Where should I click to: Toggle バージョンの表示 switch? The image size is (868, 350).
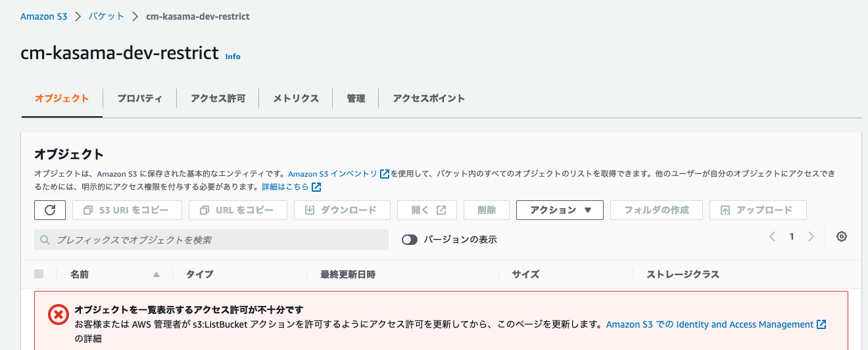(410, 240)
